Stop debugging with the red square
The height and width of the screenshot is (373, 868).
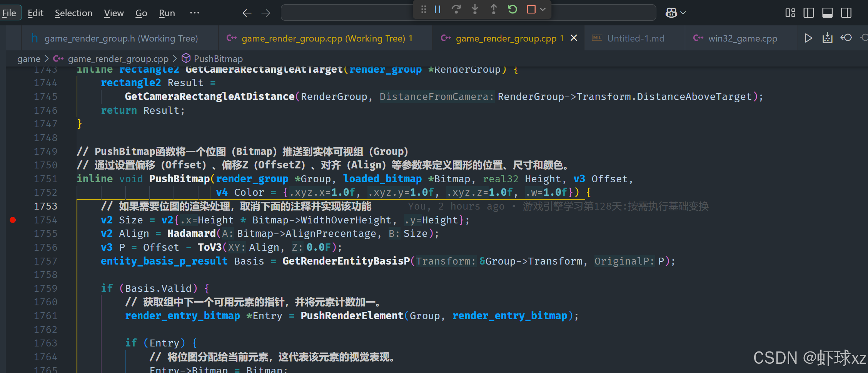(x=531, y=9)
